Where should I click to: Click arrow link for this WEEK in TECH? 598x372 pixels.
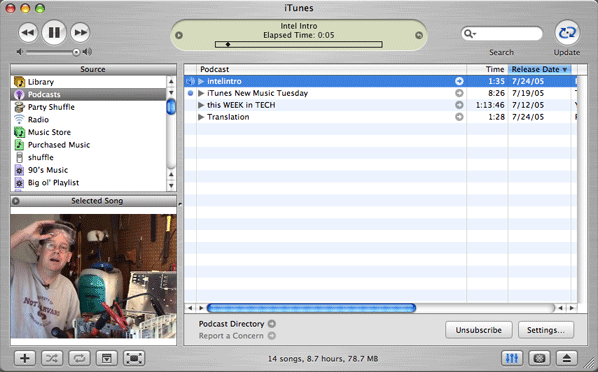459,105
